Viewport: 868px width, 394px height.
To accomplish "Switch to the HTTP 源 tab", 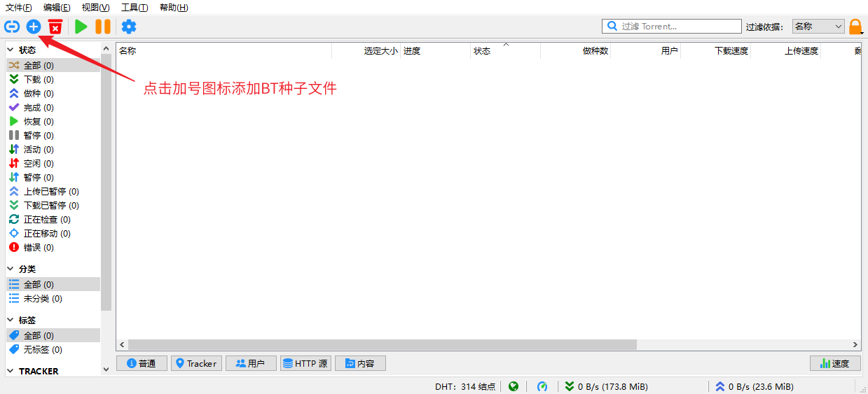I will point(305,363).
